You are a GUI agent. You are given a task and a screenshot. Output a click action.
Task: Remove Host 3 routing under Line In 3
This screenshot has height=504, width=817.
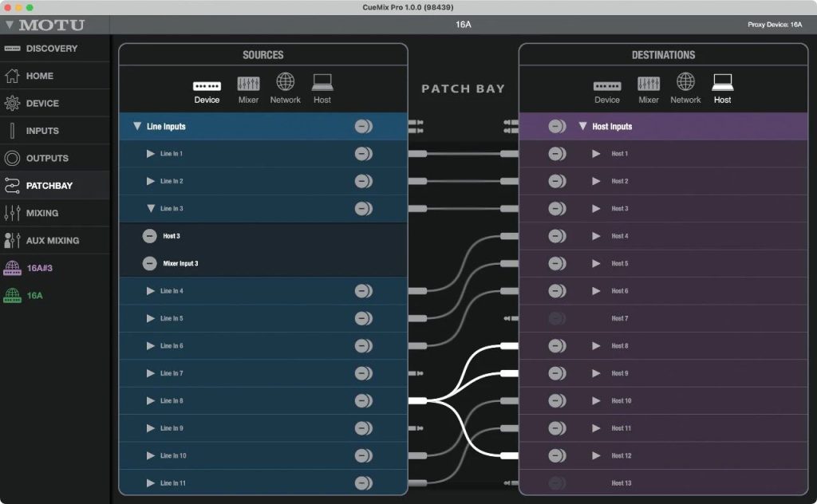pyautogui.click(x=149, y=236)
